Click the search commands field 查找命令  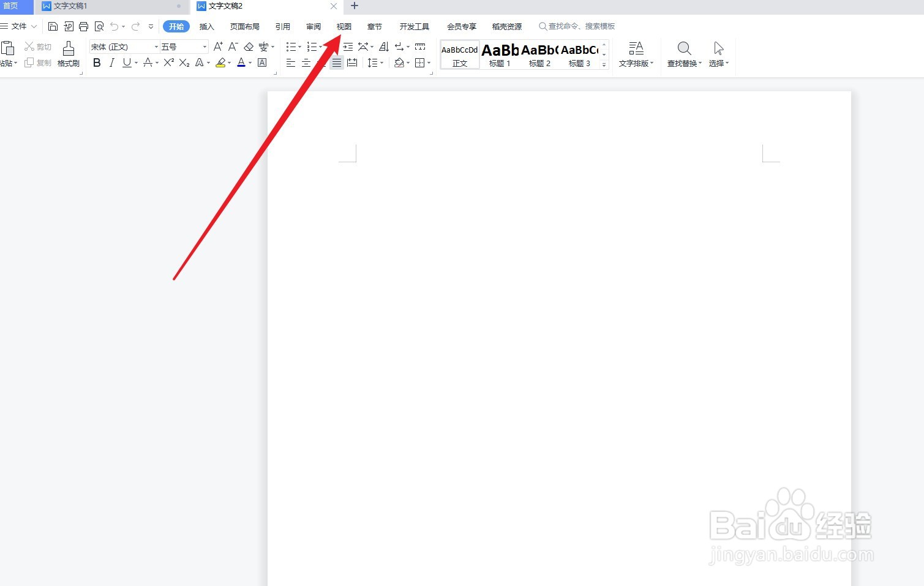(577, 26)
